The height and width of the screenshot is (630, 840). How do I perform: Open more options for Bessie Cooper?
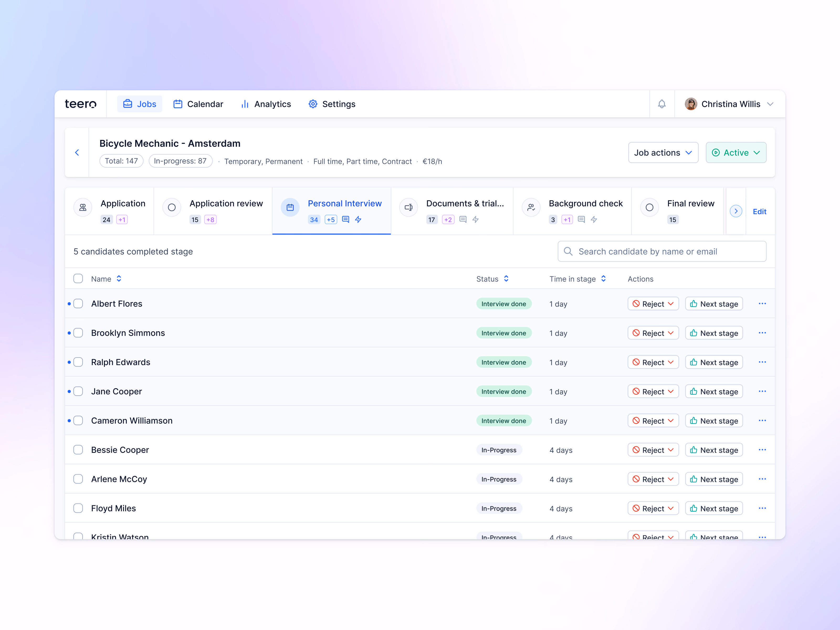pos(762,450)
